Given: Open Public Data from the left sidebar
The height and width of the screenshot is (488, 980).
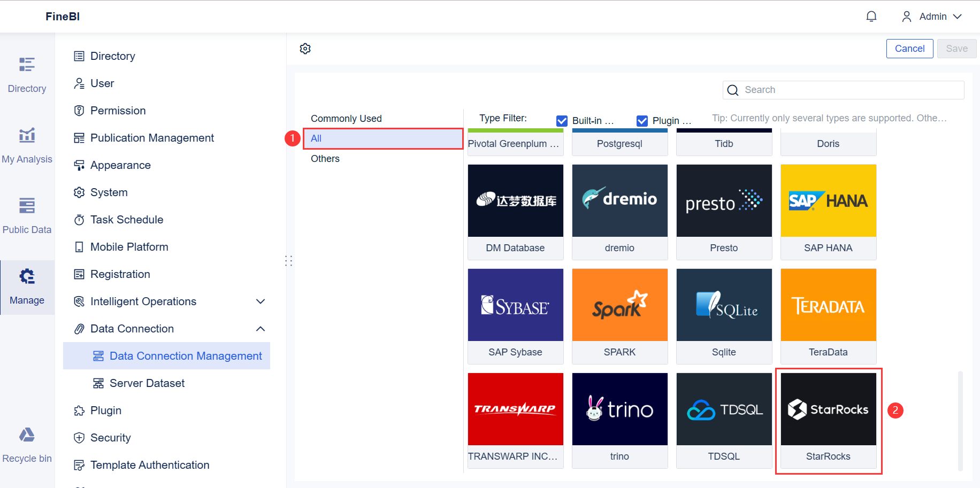Looking at the screenshot, I should 26,206.
